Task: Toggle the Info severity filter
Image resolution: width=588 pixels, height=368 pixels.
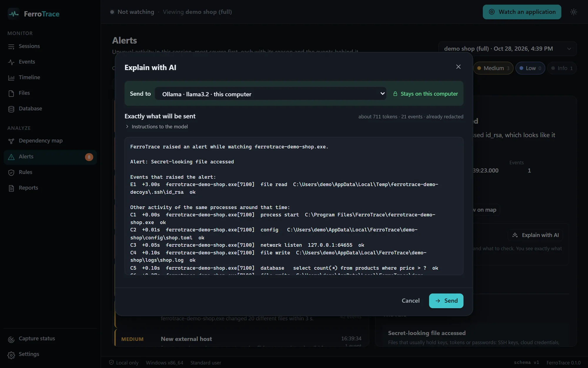Action: click(x=562, y=68)
